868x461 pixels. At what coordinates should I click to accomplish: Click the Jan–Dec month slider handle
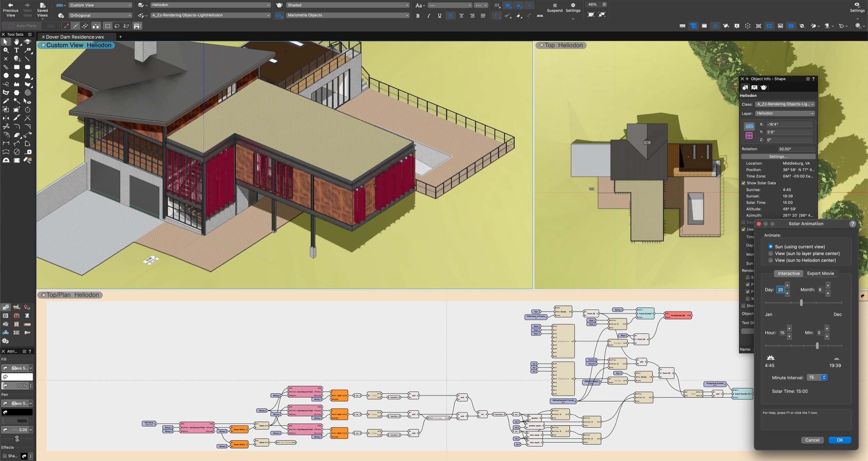pyautogui.click(x=801, y=303)
